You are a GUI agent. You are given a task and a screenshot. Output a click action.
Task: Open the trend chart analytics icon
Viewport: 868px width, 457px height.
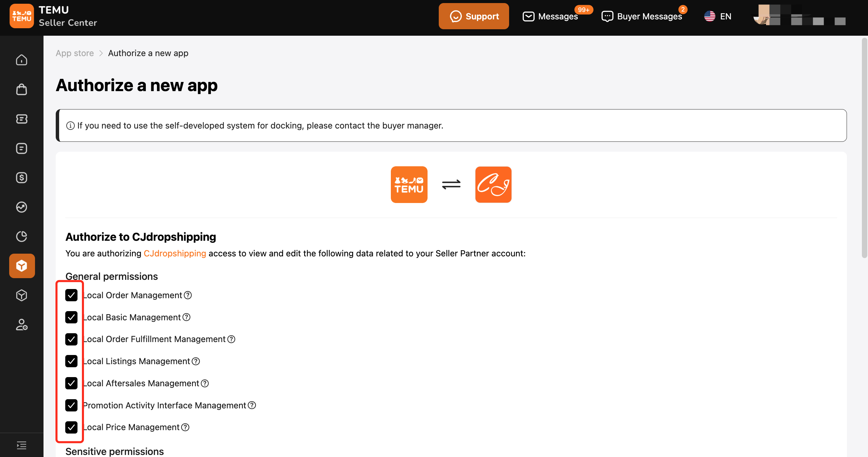(21, 207)
